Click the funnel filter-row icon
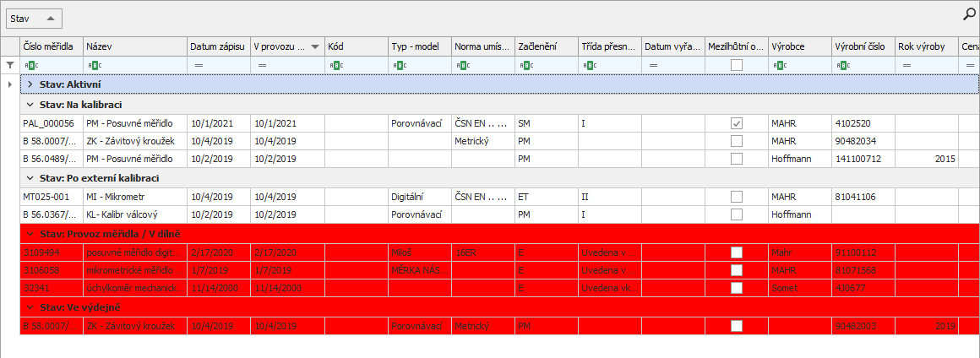The width and height of the screenshot is (980, 358). click(x=10, y=65)
